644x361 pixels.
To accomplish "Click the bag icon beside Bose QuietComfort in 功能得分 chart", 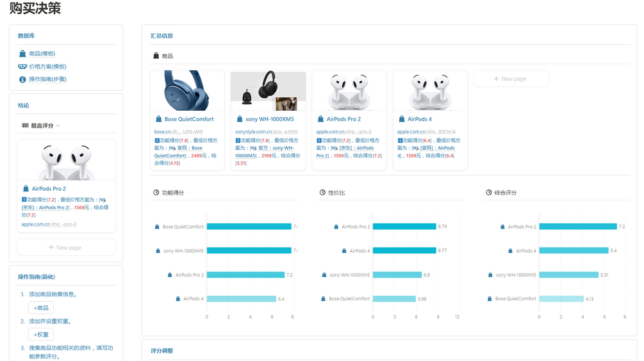I will click(157, 227).
